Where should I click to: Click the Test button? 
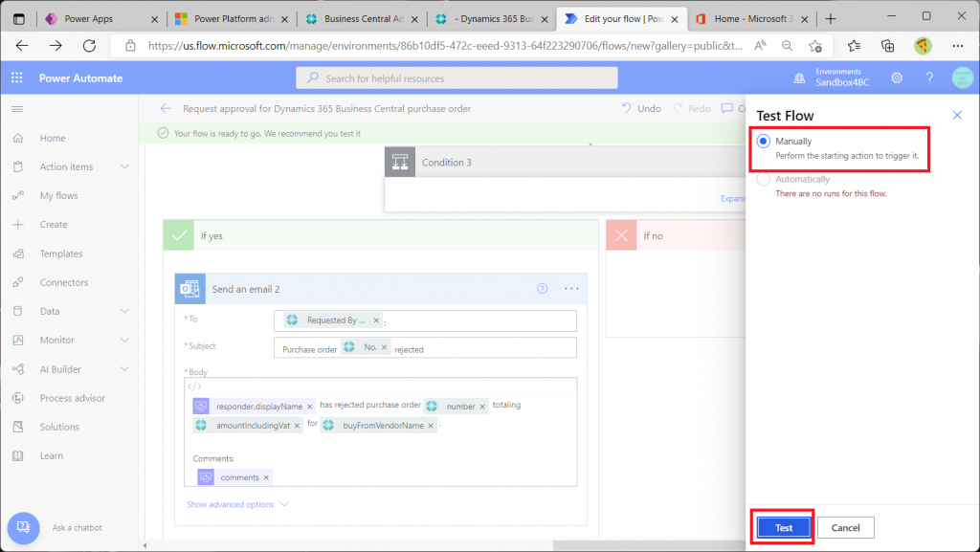coord(784,528)
